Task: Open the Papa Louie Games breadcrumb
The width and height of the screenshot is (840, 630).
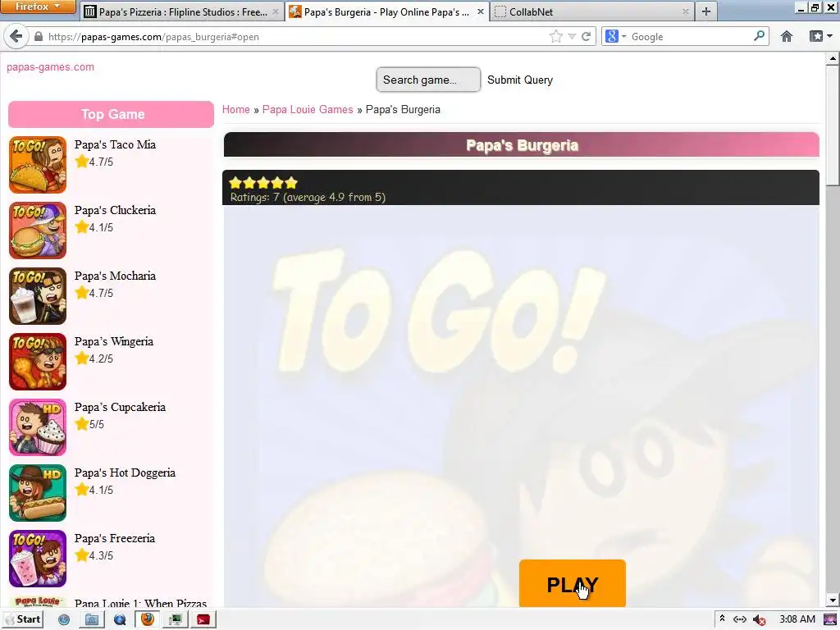Action: coord(308,109)
